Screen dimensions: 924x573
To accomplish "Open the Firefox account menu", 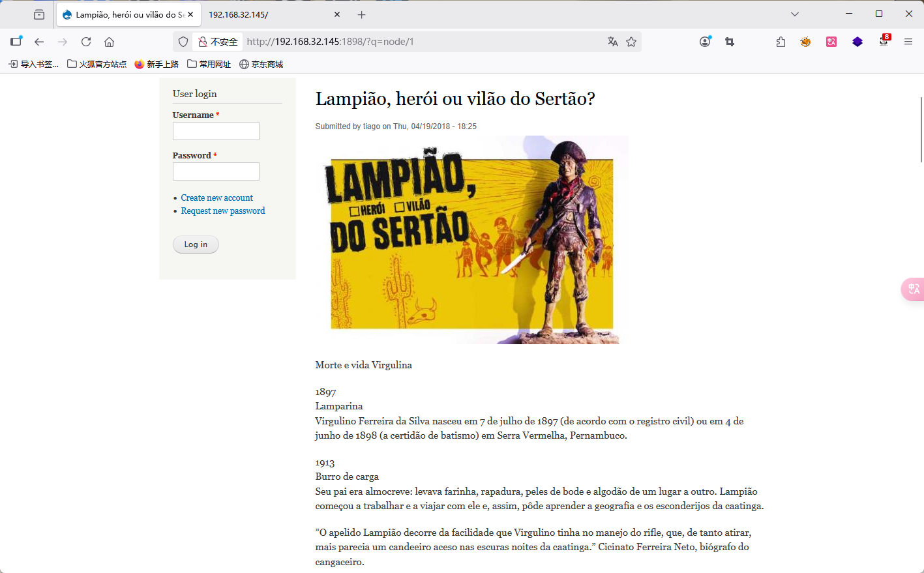I will [x=705, y=42].
